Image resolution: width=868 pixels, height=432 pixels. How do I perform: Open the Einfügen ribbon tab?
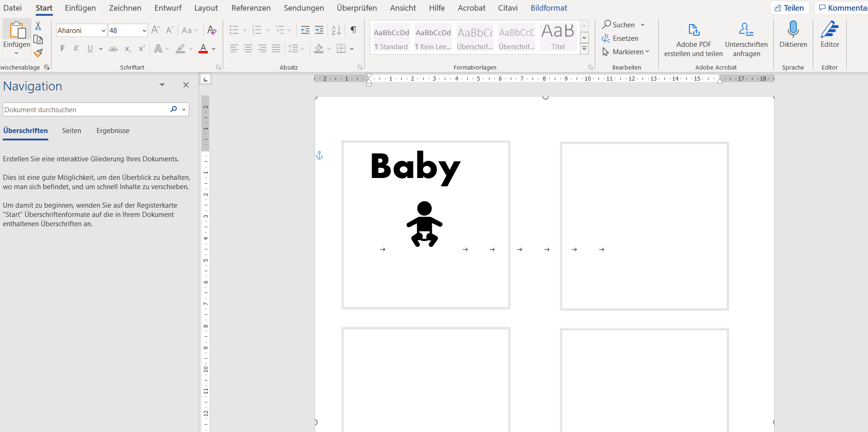(80, 8)
